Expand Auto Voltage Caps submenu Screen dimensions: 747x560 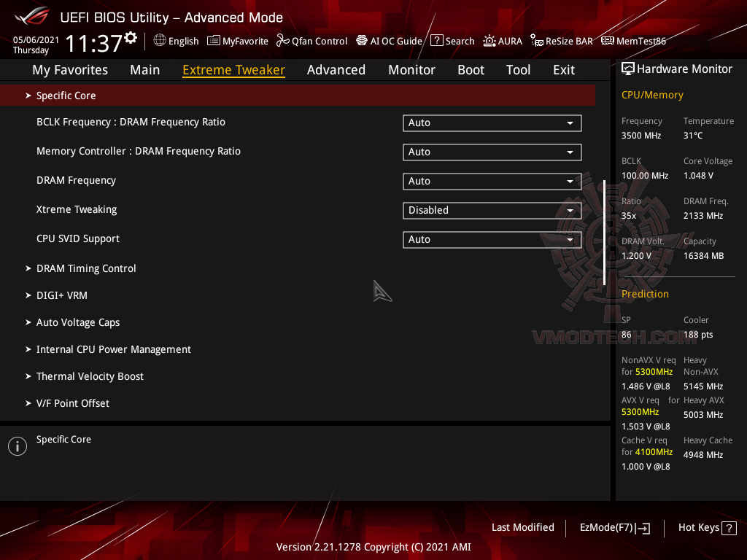(x=77, y=322)
